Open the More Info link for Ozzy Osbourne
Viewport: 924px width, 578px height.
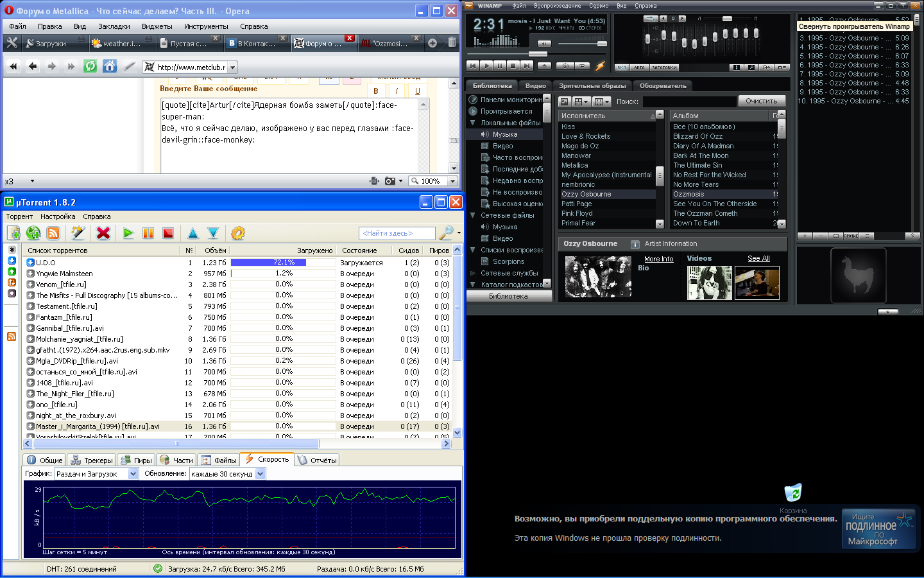point(658,259)
